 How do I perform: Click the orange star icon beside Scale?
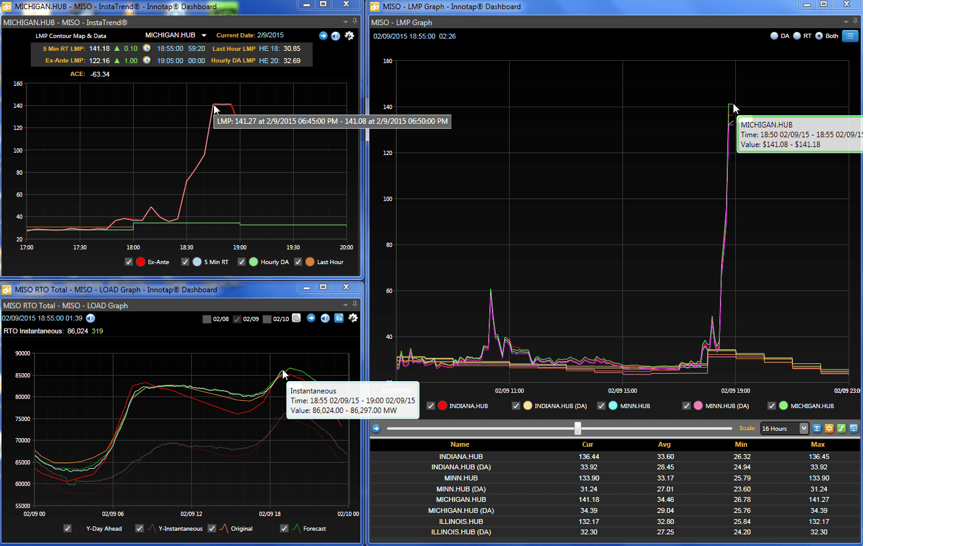(x=829, y=428)
